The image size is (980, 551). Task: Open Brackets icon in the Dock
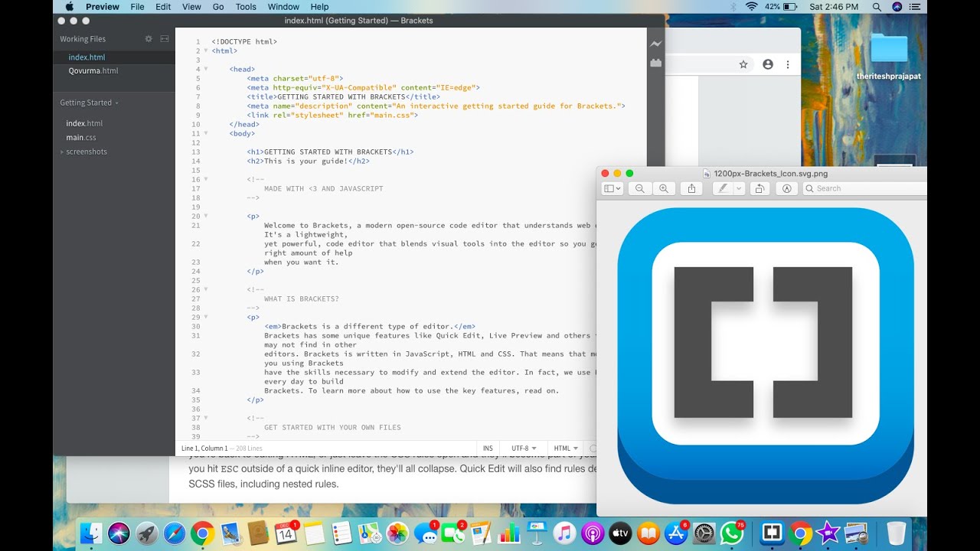click(771, 533)
